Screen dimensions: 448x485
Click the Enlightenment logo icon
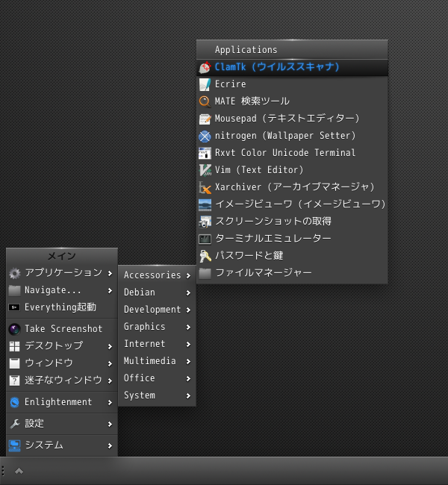tap(14, 402)
